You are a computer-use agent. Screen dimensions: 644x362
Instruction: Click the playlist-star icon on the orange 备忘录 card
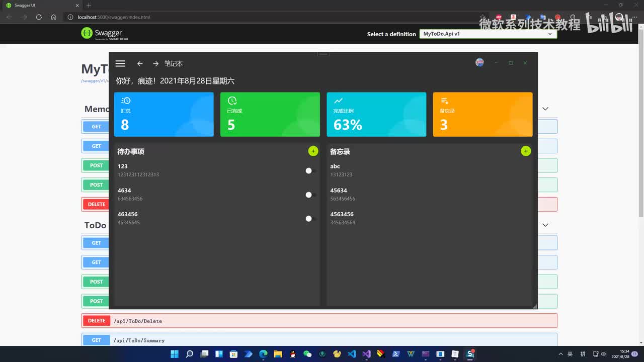tap(444, 101)
